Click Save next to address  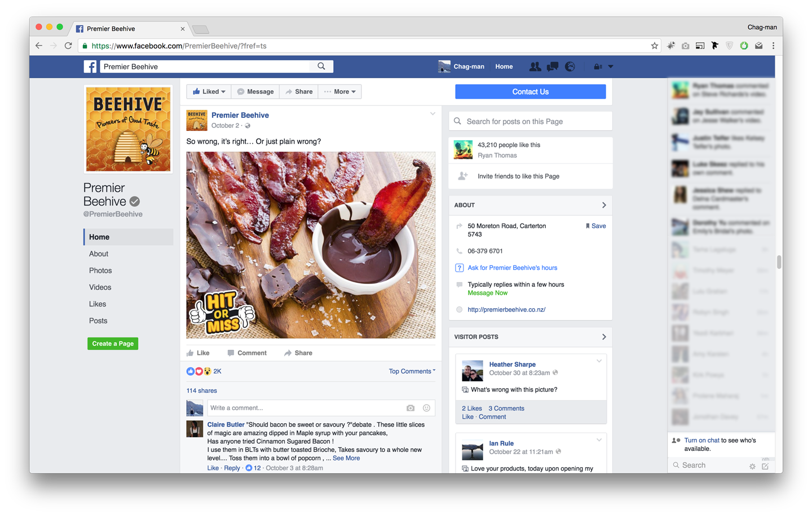595,226
